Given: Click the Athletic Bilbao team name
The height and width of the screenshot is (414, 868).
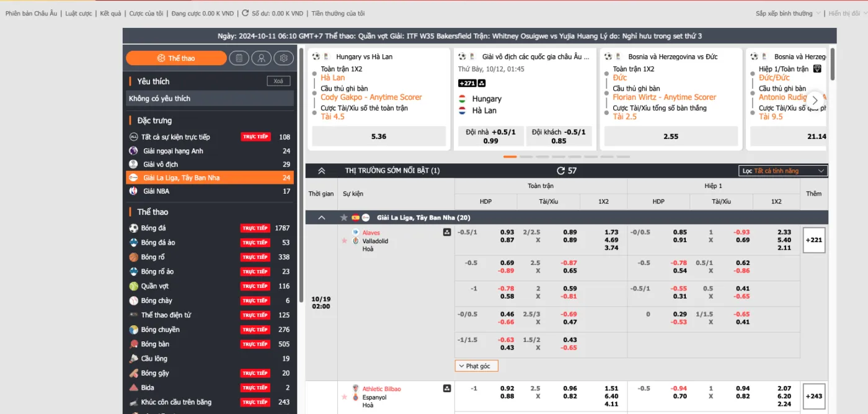Looking at the screenshot, I should pos(382,389).
